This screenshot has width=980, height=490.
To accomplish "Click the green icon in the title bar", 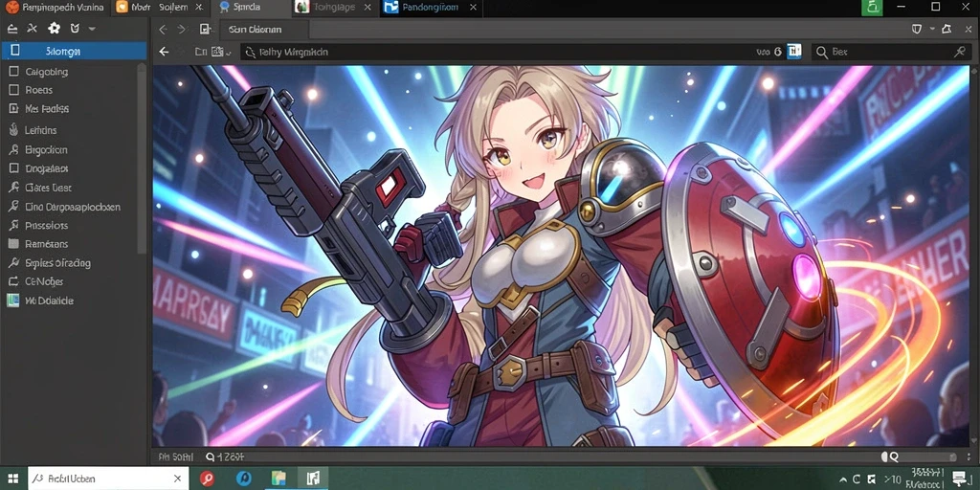I will pos(872,8).
